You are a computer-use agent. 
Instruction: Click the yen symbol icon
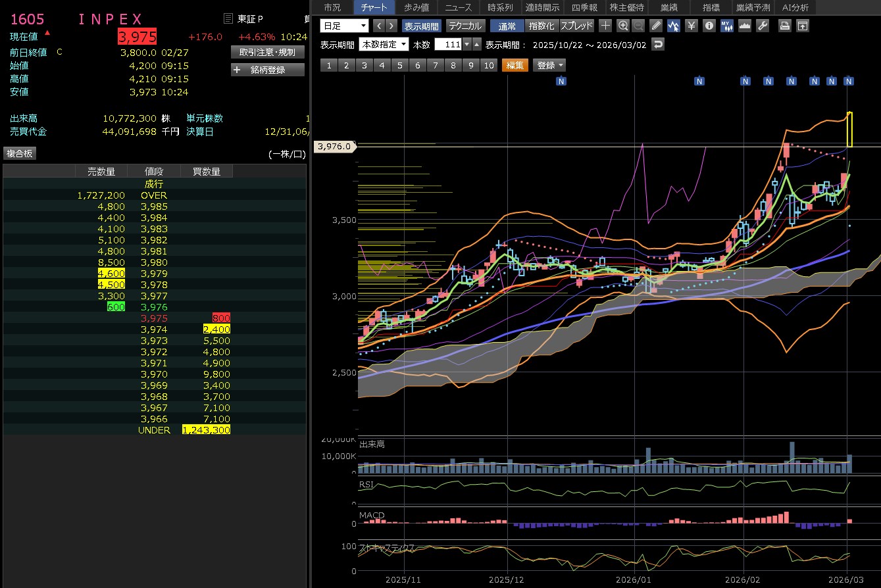(692, 26)
